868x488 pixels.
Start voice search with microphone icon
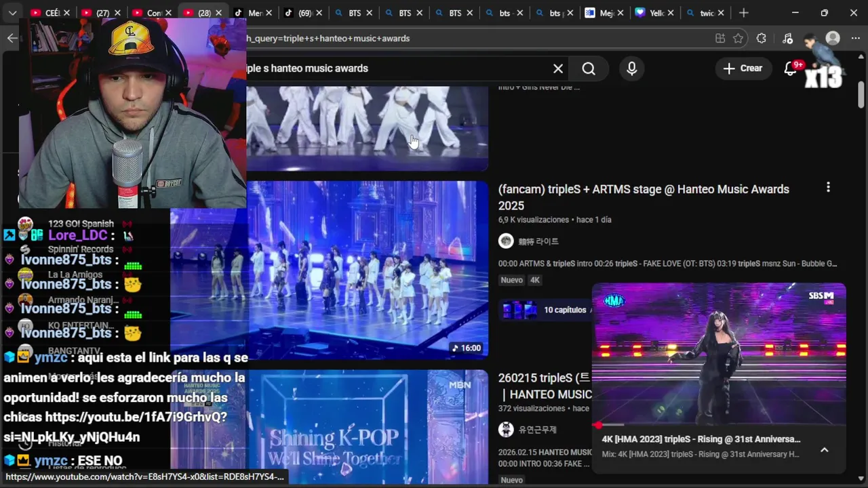(632, 68)
